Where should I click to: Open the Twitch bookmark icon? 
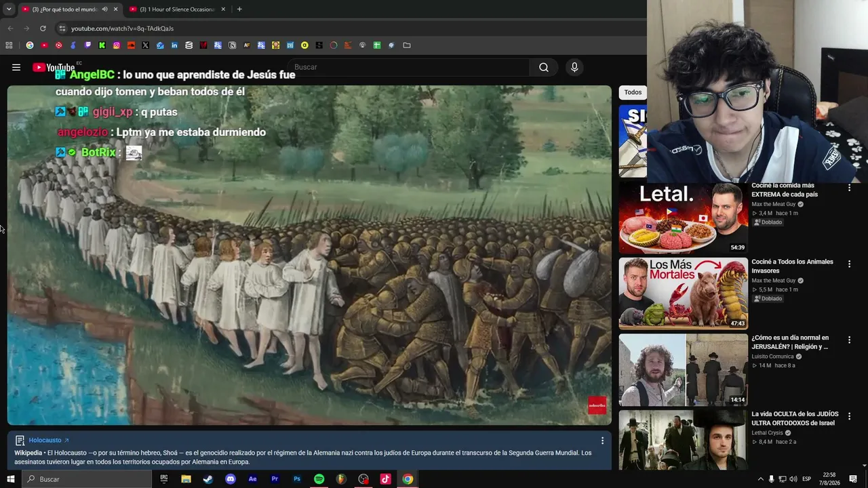tap(87, 45)
